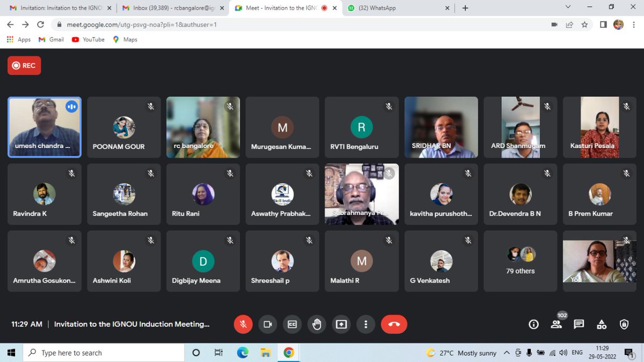This screenshot has width=644, height=362.
Task: Close the WhatsApp tab
Action: click(x=448, y=8)
